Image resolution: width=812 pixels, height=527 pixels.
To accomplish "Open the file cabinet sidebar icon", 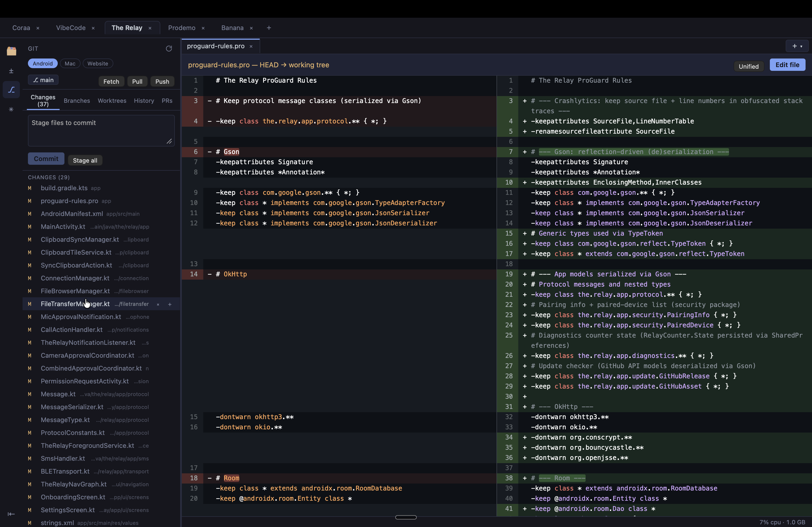I will coord(12,51).
